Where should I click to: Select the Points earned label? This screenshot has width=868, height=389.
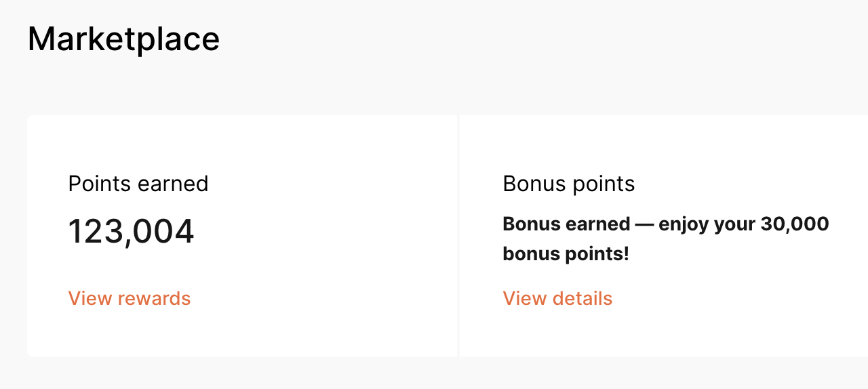pyautogui.click(x=138, y=184)
